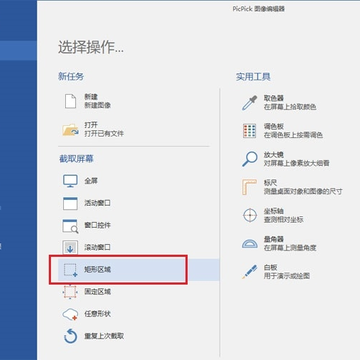Click the Window control capture icon
Screen dimensions: 360x360
[70, 226]
